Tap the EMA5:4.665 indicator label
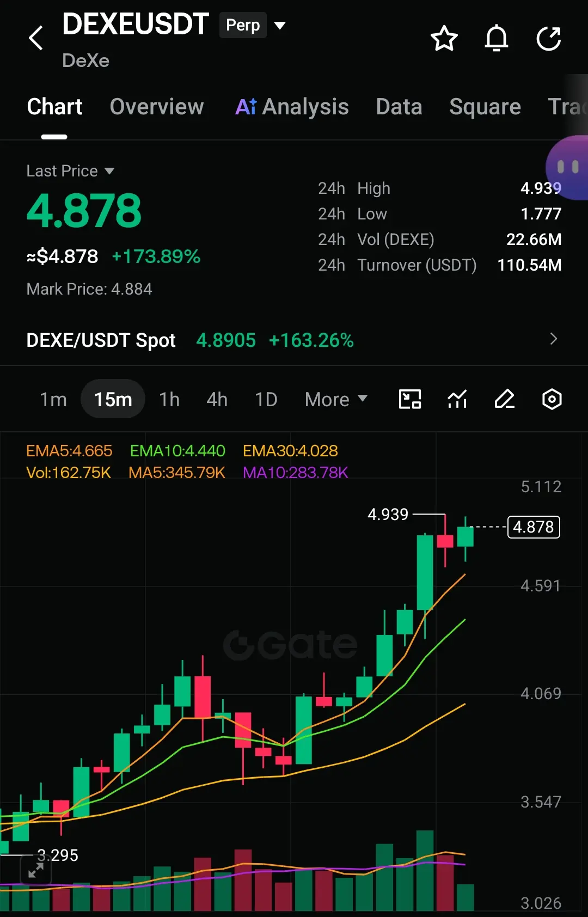This screenshot has height=917, width=588. (69, 451)
